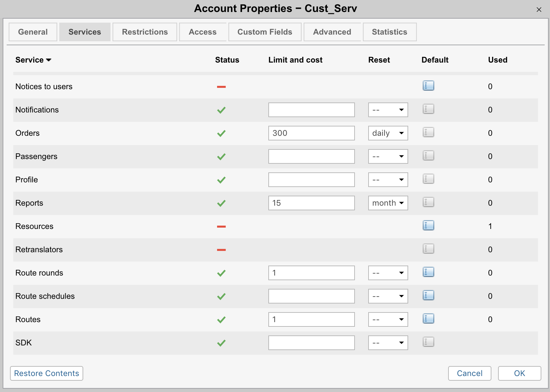Screen dimensions: 550x392
Task: Open Default info for Route rounds
Action: (x=428, y=272)
